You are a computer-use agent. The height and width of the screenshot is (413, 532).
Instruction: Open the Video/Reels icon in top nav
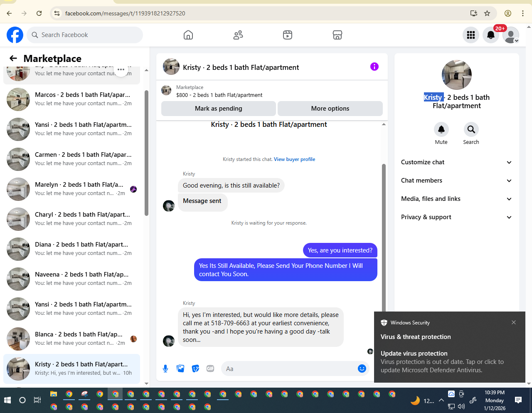pyautogui.click(x=288, y=35)
